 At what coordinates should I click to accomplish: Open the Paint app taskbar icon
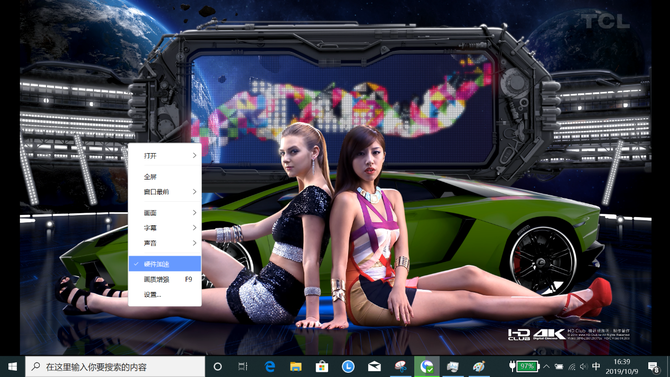click(x=479, y=366)
